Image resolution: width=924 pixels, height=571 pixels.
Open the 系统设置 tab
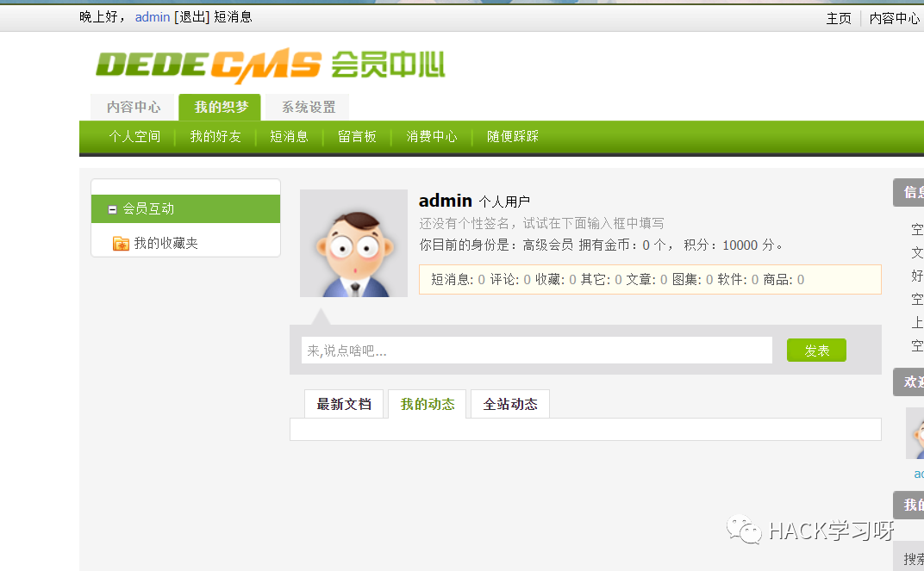[x=308, y=107]
